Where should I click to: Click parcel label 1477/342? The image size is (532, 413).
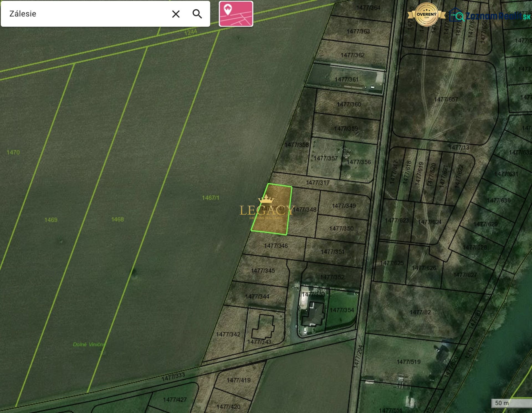point(228,335)
